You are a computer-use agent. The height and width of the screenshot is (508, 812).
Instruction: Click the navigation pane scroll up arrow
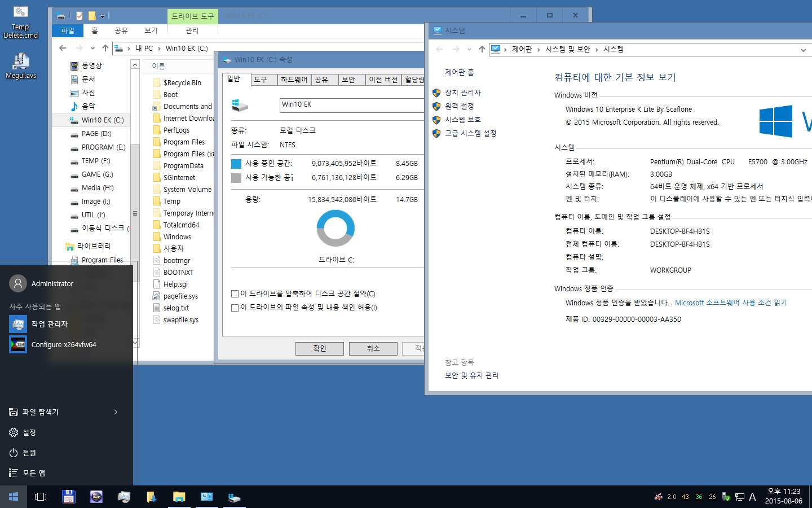point(135,65)
